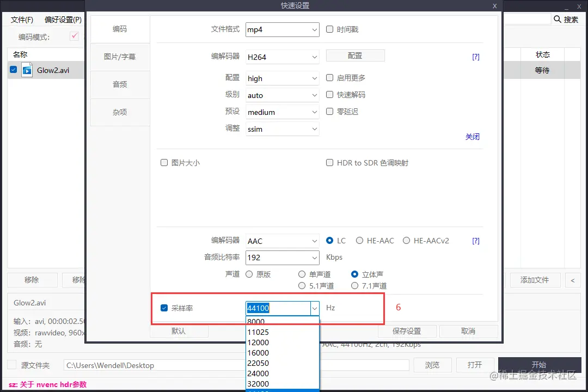
Task: Switch to the 音频 tab
Action: click(120, 85)
